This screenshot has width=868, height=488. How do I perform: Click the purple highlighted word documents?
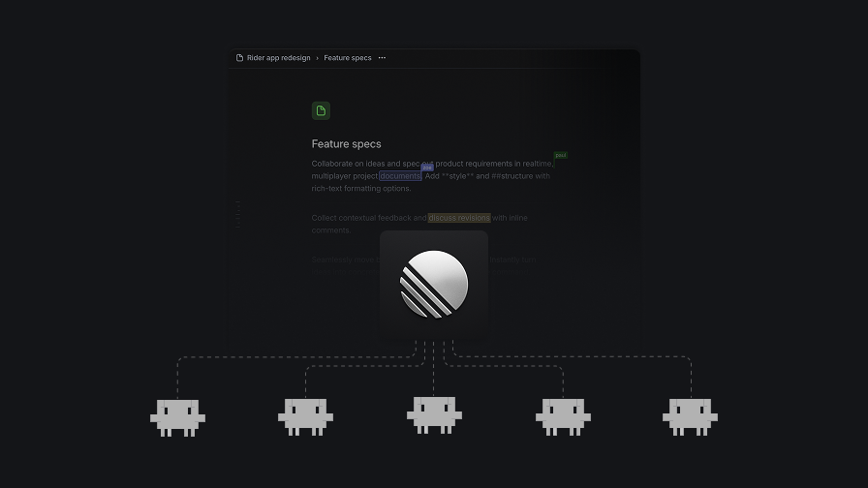[x=400, y=176]
